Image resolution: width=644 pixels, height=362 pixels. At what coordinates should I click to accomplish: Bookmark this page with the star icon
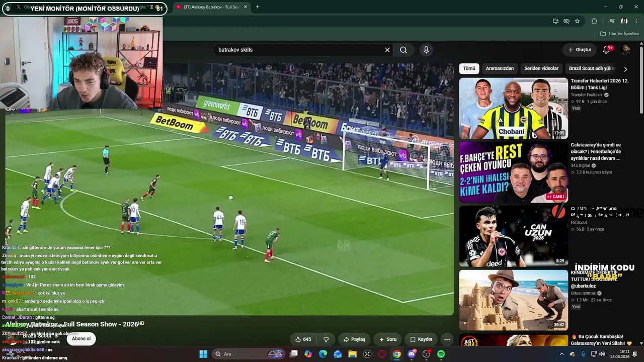[x=577, y=21]
